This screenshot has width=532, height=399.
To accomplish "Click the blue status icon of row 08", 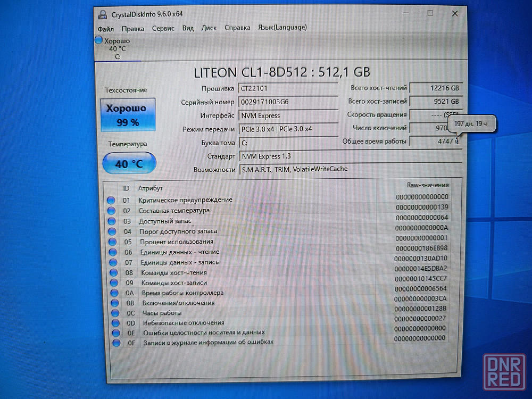I will [114, 272].
